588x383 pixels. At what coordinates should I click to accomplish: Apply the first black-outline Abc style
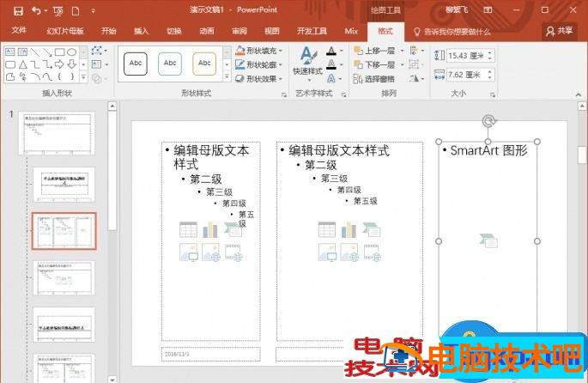point(136,64)
